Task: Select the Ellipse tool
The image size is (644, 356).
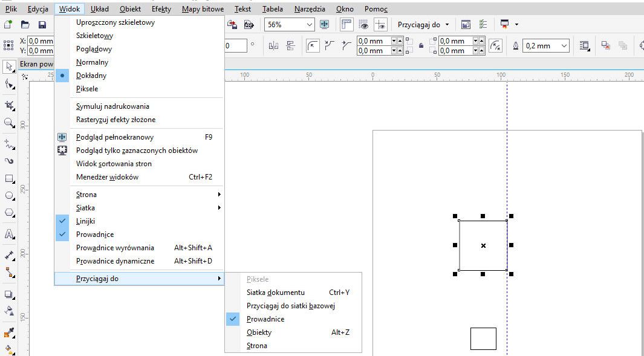Action: pos(9,196)
